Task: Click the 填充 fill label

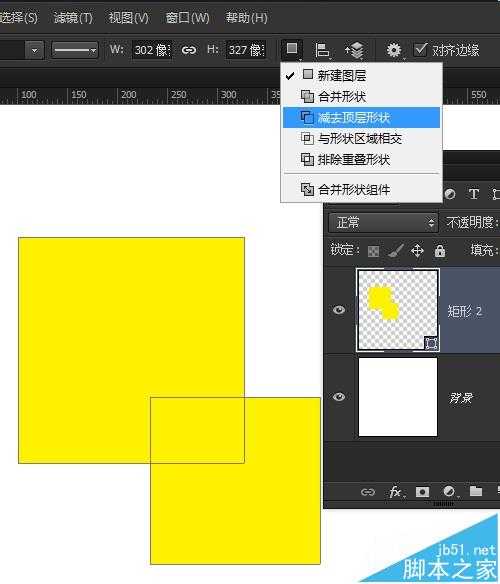Action: [x=483, y=250]
